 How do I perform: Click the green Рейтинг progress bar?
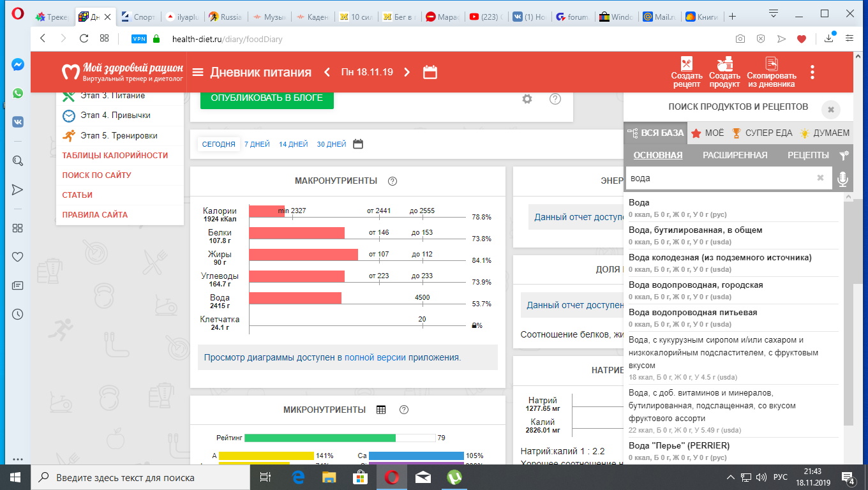pos(320,438)
